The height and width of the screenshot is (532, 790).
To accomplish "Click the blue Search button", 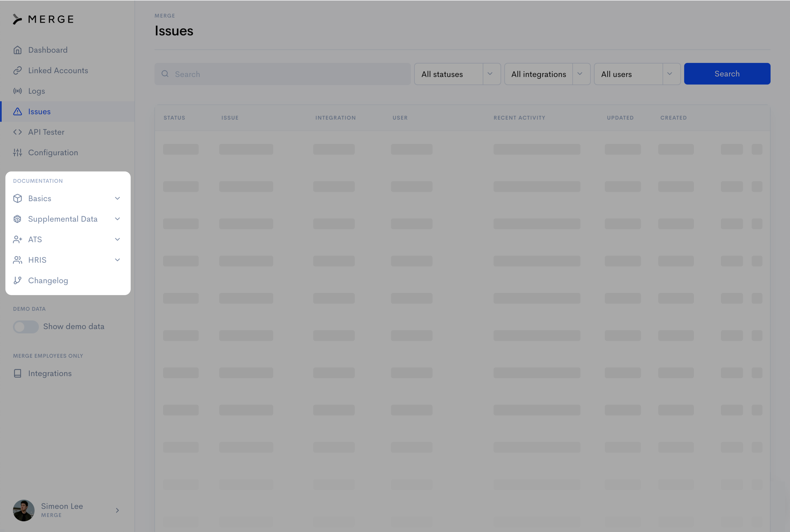I will (x=727, y=74).
